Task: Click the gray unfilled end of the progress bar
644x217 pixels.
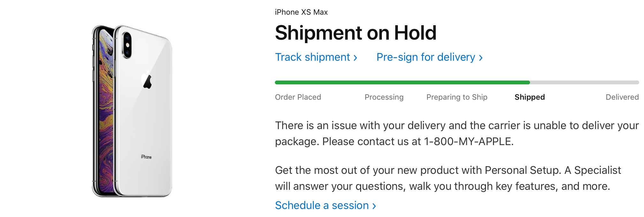Action: 584,82
